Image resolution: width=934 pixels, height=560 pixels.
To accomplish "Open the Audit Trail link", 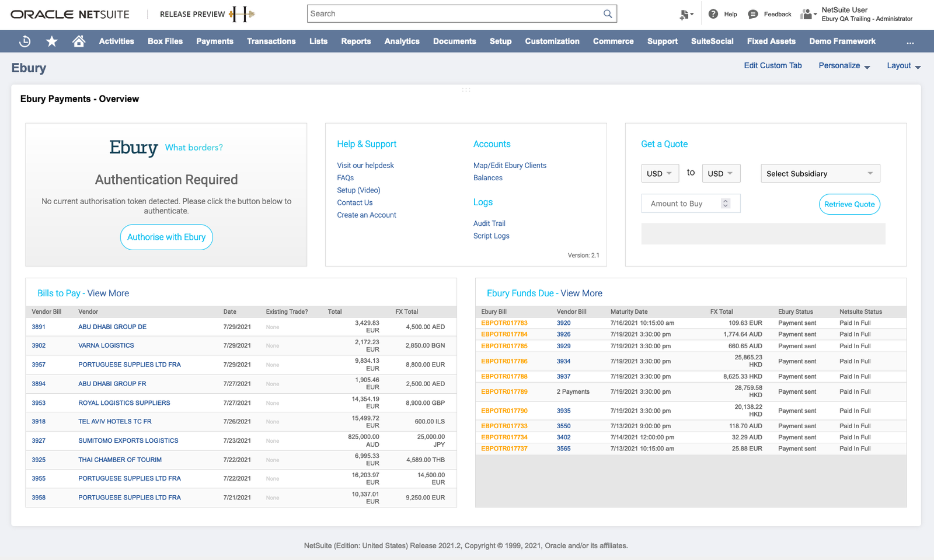I will click(489, 223).
